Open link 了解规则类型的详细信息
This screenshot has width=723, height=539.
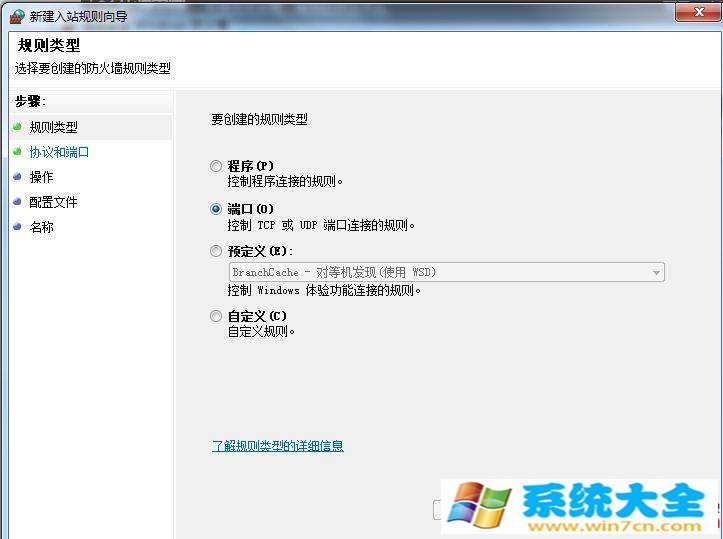click(278, 446)
